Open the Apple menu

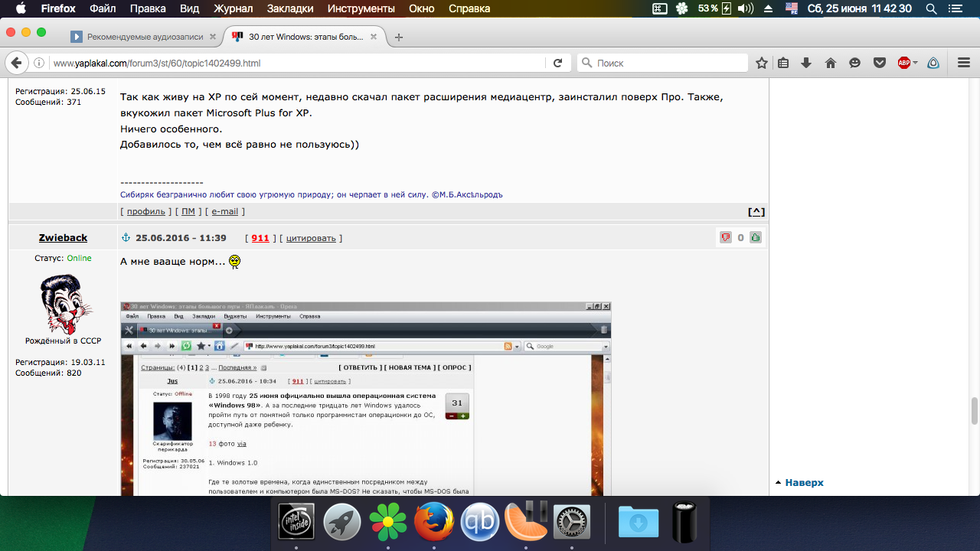(x=20, y=8)
